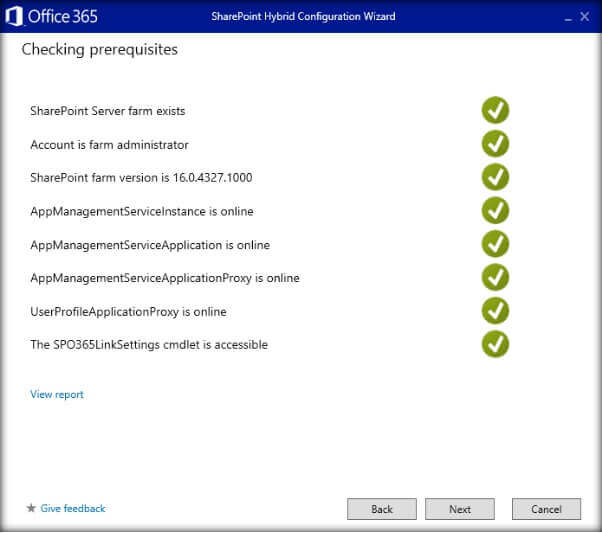The width and height of the screenshot is (602, 533).
Task: Open the Give feedback link
Action: click(x=73, y=508)
